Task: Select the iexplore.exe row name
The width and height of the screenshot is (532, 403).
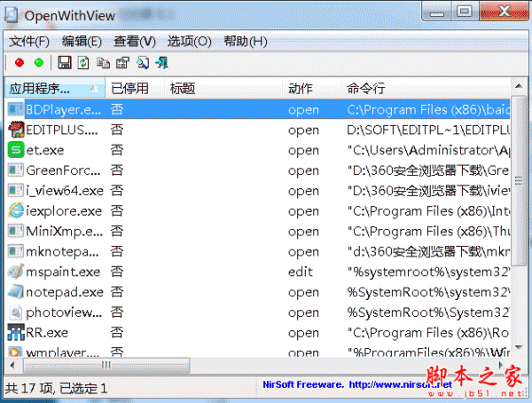Action: click(64, 211)
